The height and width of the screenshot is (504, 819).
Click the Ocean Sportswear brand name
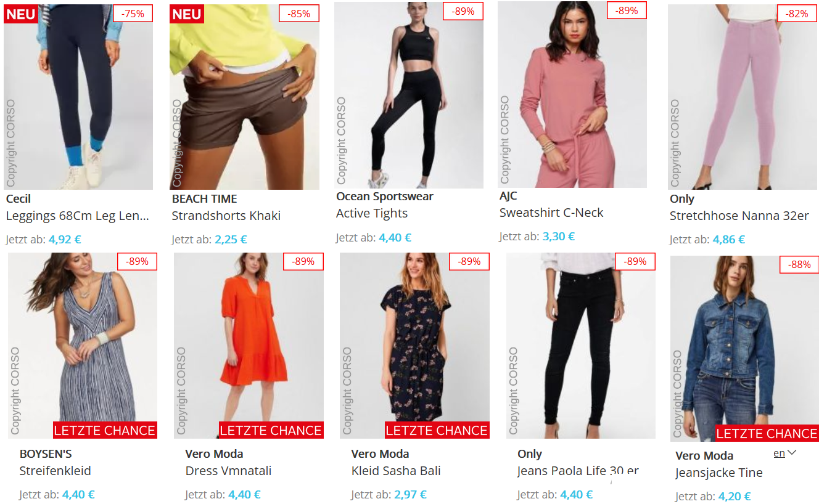click(x=385, y=197)
